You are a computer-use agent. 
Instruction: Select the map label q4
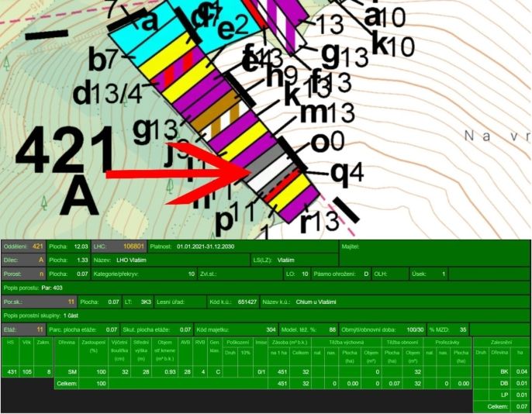(347, 173)
